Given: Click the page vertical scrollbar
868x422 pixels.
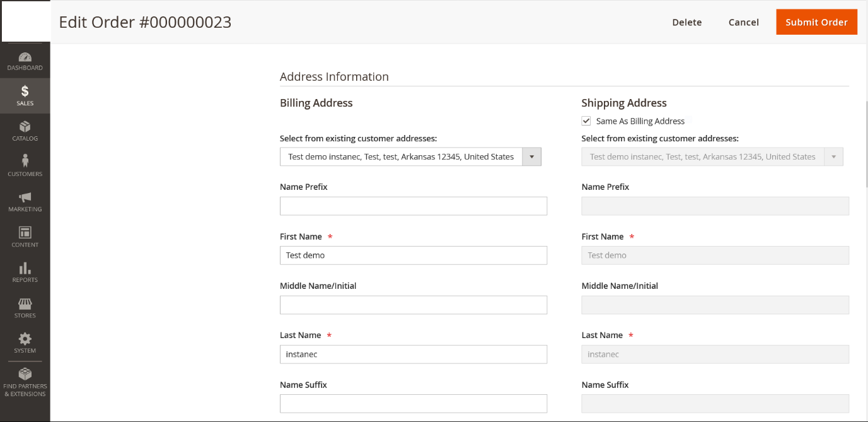Looking at the screenshot, I should click(865, 145).
